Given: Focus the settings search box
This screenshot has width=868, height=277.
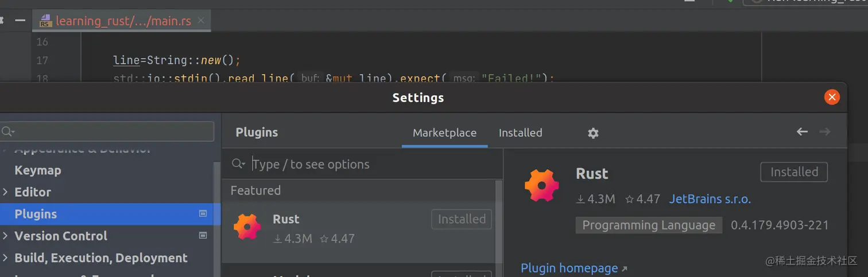Looking at the screenshot, I should click(x=107, y=132).
